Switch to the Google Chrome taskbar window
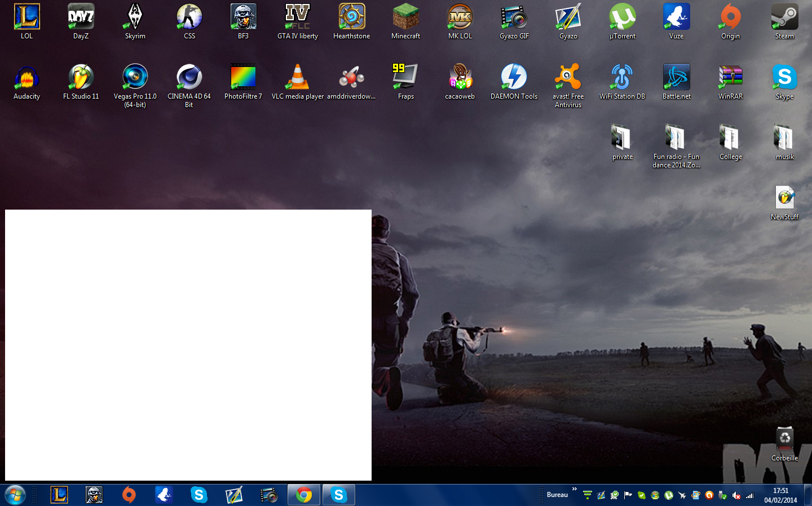 click(304, 495)
